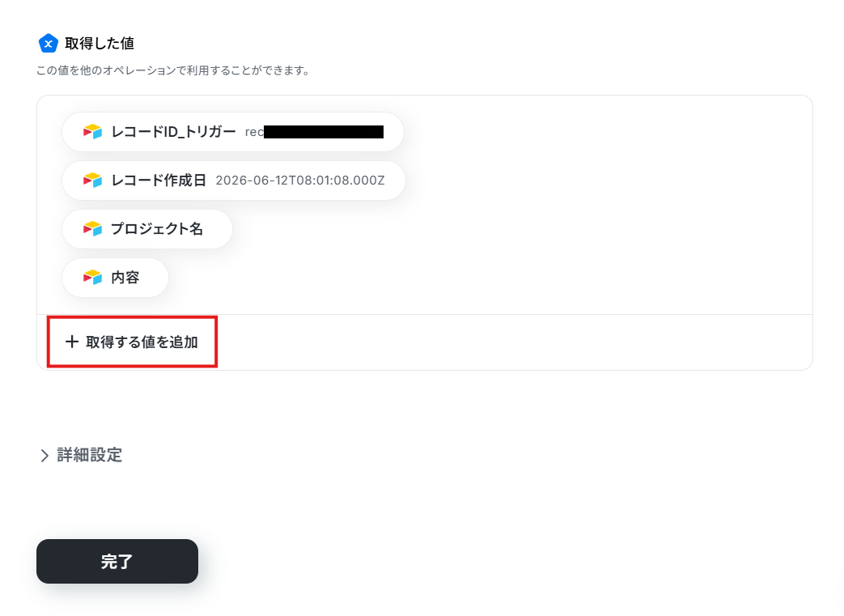Click the Airtable icon in プロジェクト名 pill
The height and width of the screenshot is (616, 844).
92,229
